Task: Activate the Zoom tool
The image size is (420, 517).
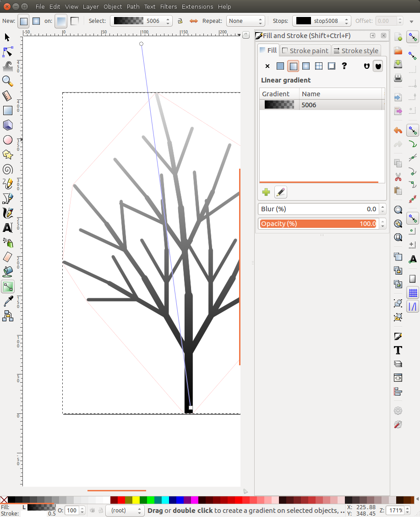Action: pyautogui.click(x=7, y=81)
